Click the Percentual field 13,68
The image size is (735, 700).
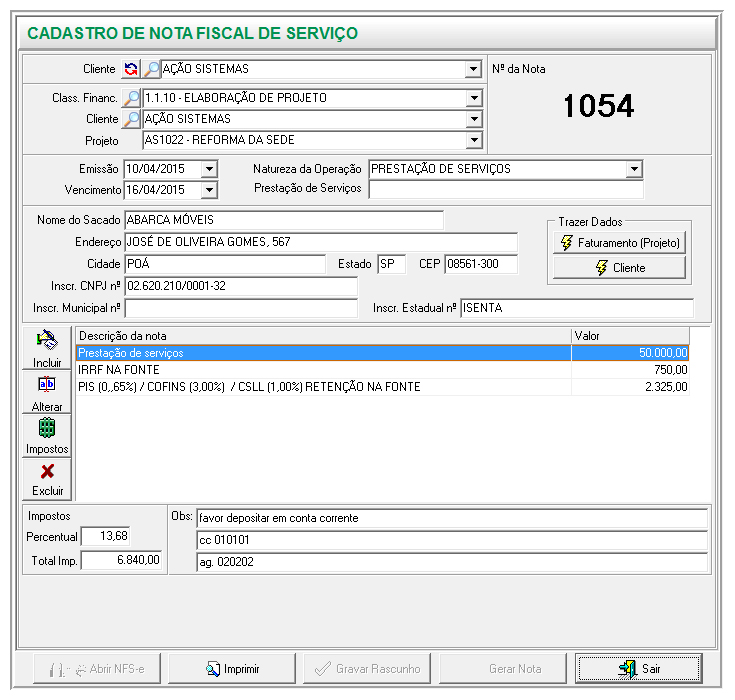(105, 536)
